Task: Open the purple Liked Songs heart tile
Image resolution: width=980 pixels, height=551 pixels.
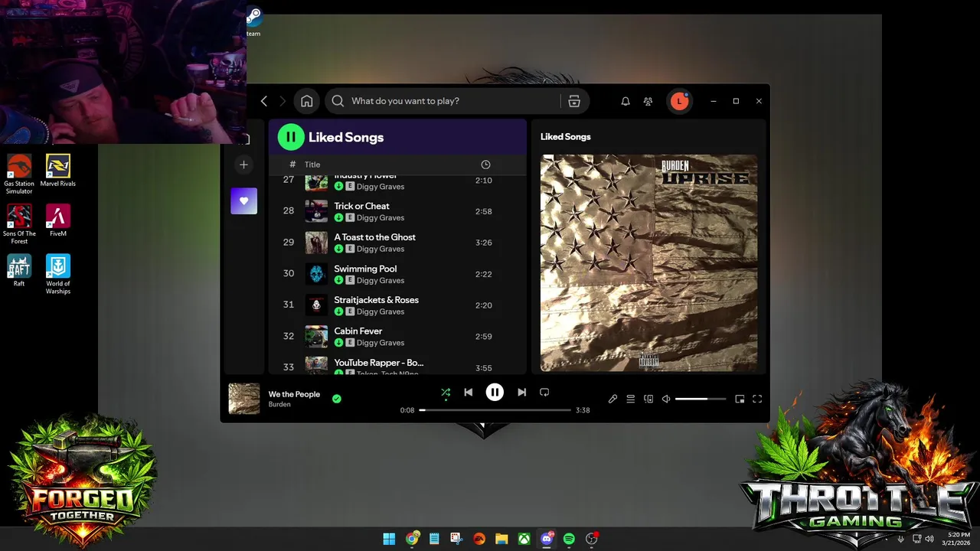Action: coord(243,201)
